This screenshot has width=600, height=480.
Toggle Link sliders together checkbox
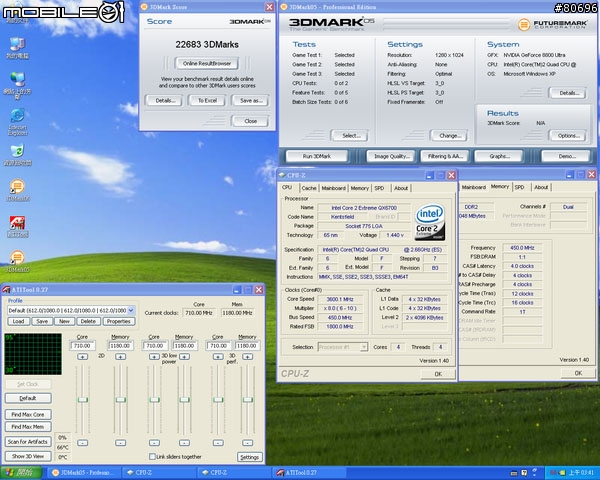coord(152,456)
